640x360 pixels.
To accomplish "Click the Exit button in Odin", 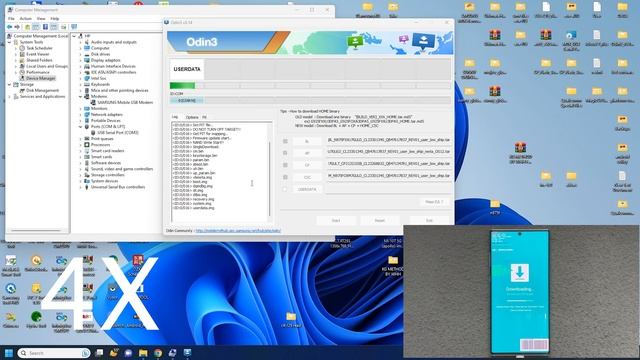I will point(429,220).
